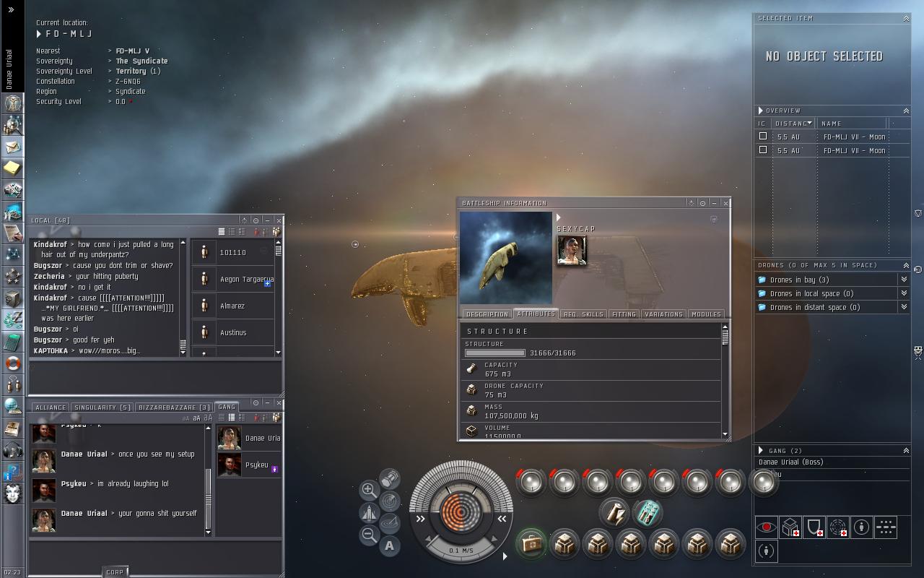Click the structure hit points bar

click(x=494, y=353)
